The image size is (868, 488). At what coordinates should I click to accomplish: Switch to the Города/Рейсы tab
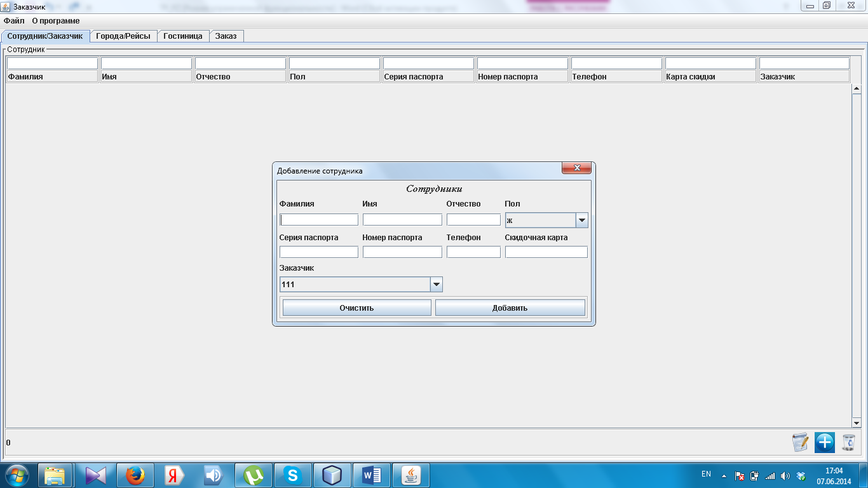(123, 36)
